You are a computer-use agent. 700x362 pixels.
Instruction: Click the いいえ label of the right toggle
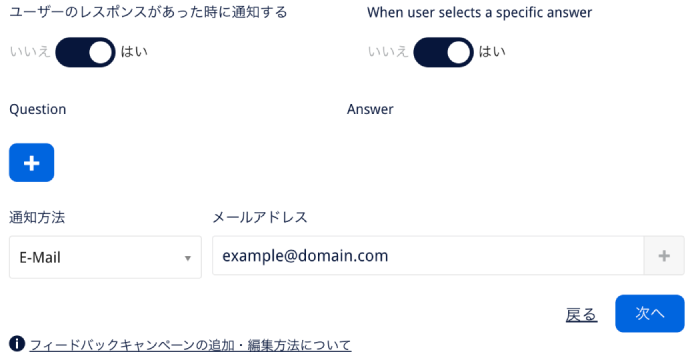pos(388,52)
